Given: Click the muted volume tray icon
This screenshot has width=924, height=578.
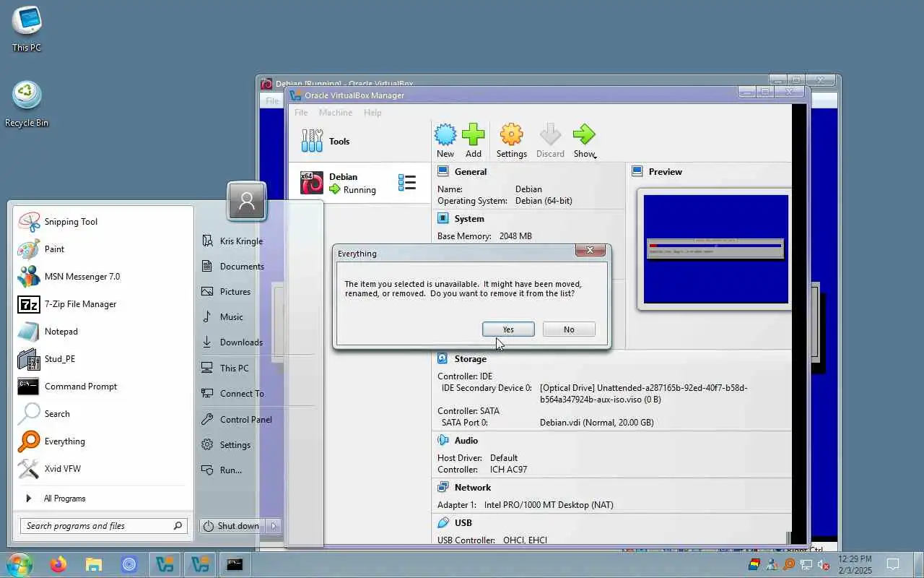Looking at the screenshot, I should click(x=823, y=564).
